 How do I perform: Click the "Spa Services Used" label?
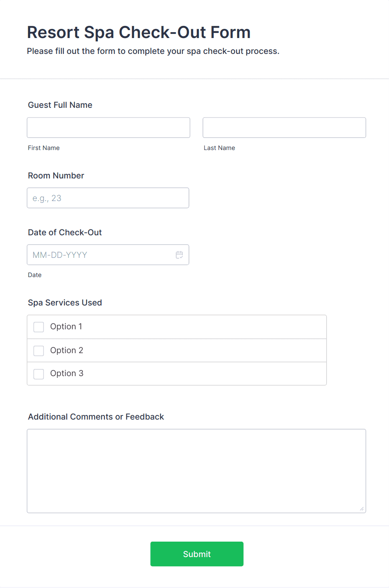point(65,303)
